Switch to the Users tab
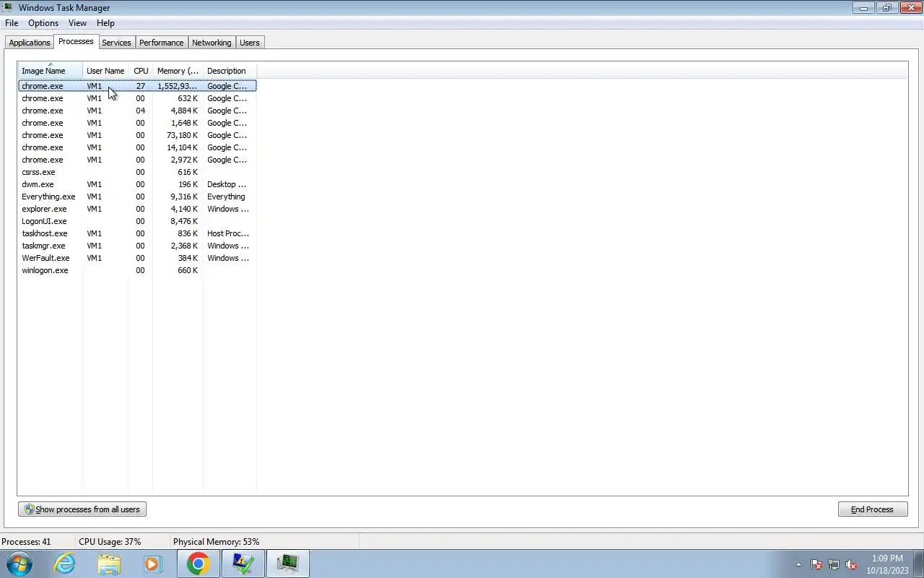Screen dimensions: 924x578 point(250,43)
